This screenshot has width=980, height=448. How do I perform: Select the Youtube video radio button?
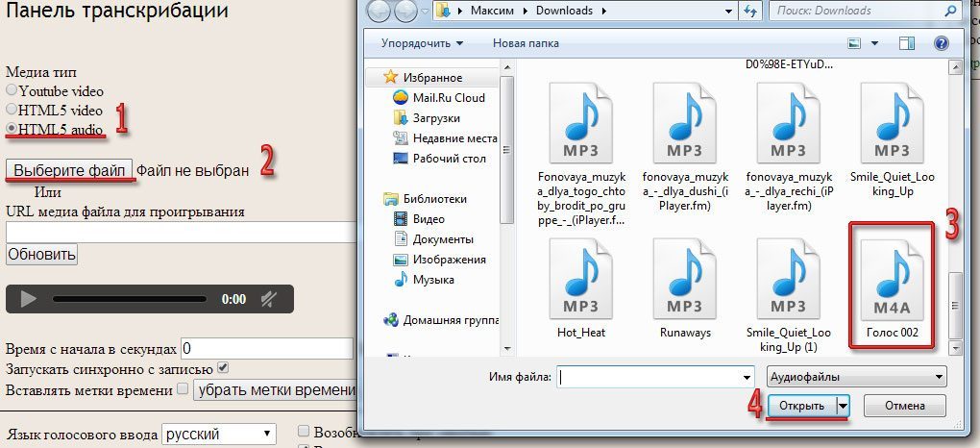[12, 90]
